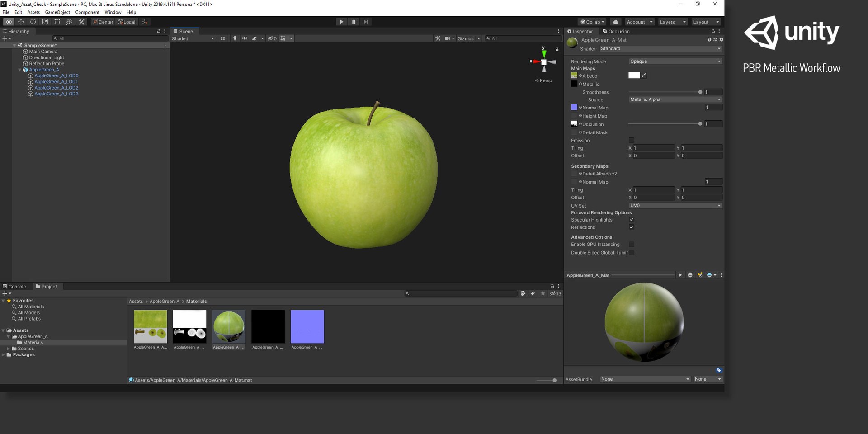
Task: Click the Play button
Action: pos(341,22)
